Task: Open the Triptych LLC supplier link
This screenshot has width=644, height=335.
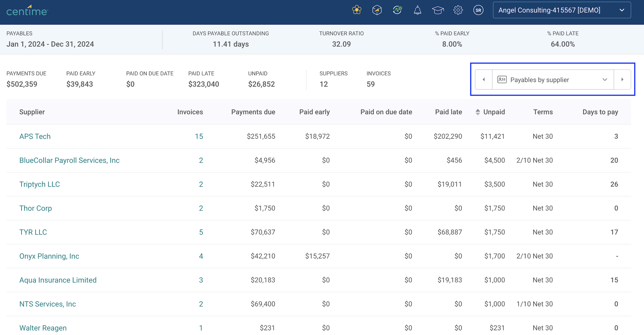Action: 39,184
